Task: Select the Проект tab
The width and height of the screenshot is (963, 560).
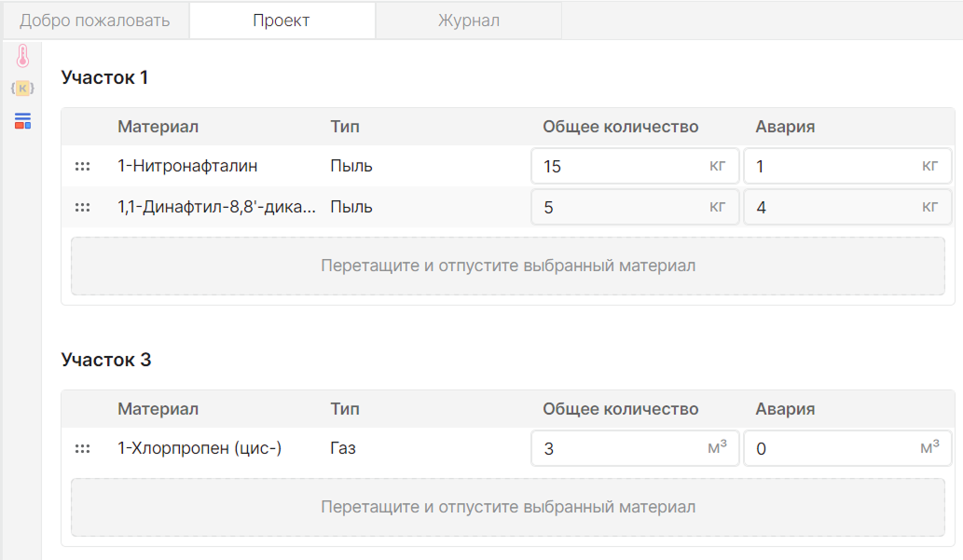Action: (x=282, y=20)
